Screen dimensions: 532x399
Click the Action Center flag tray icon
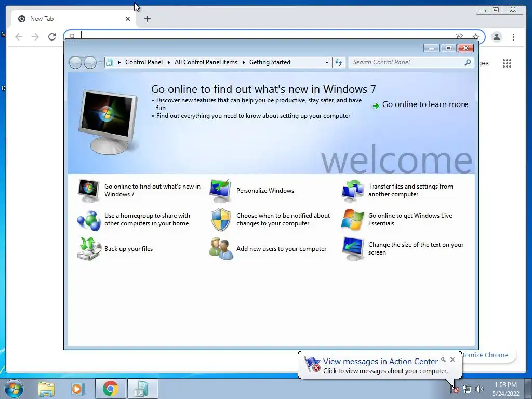[x=455, y=389]
